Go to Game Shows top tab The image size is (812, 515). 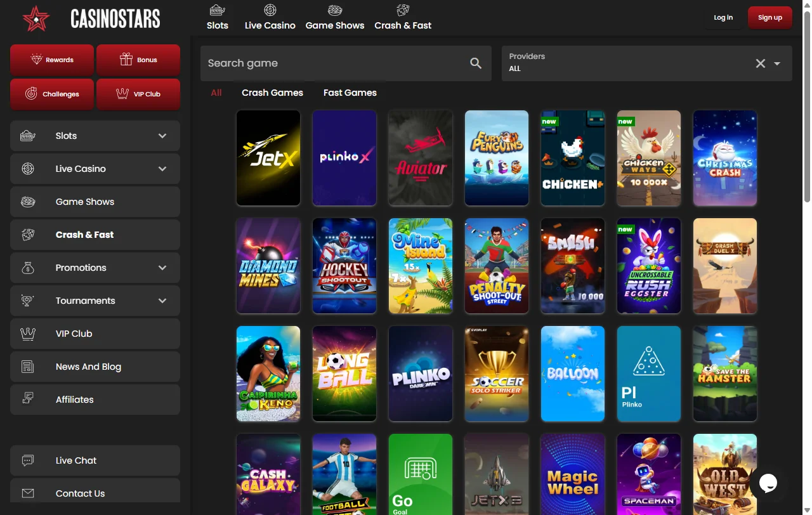tap(335, 17)
